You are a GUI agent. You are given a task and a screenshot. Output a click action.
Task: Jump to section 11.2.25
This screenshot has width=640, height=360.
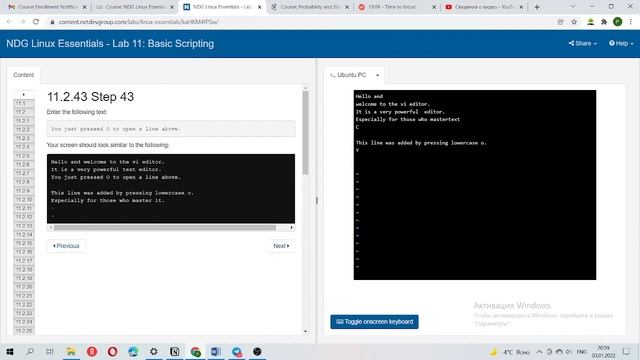coord(24,331)
